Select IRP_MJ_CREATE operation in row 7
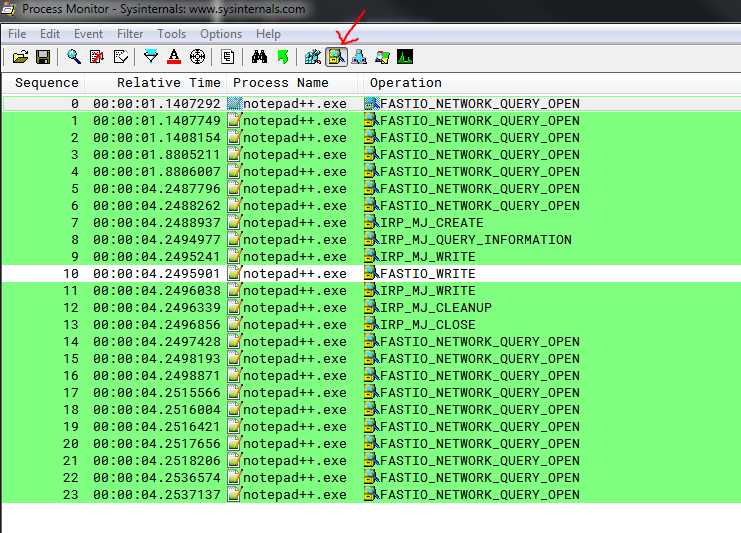The width and height of the screenshot is (741, 533). click(x=431, y=223)
